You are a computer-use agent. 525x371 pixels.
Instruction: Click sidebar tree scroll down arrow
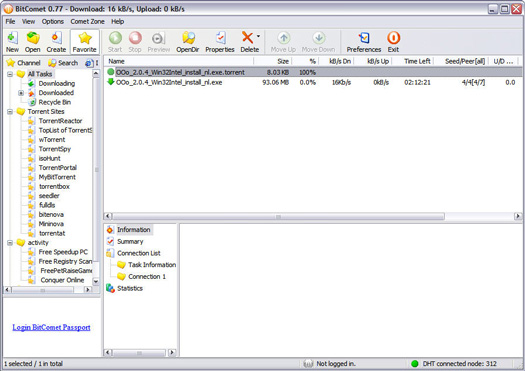(x=96, y=281)
